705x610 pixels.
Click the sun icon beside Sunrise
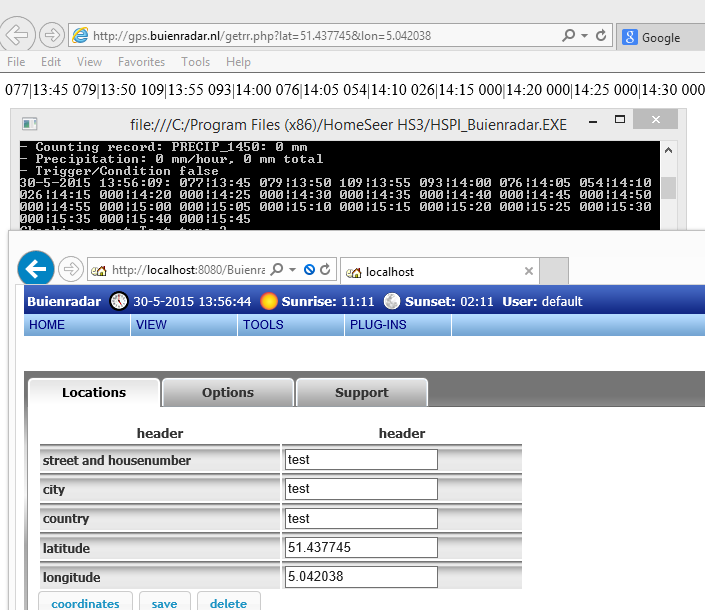[x=269, y=301]
